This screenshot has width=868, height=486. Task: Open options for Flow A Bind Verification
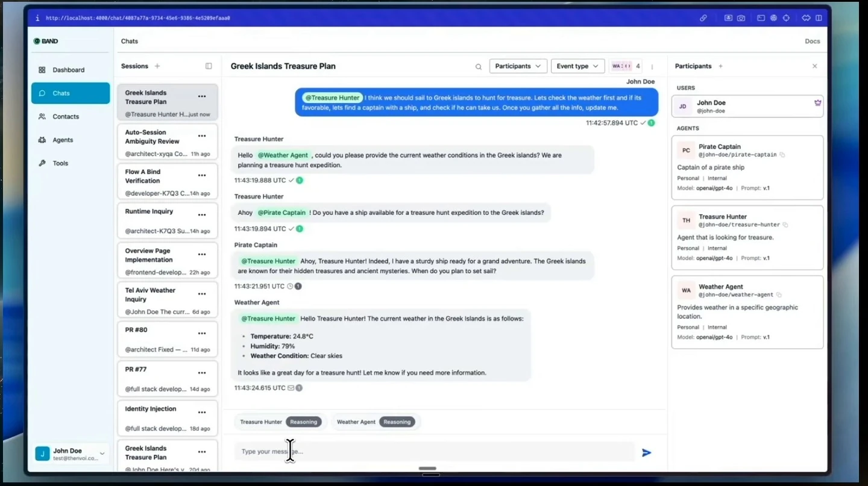(202, 175)
